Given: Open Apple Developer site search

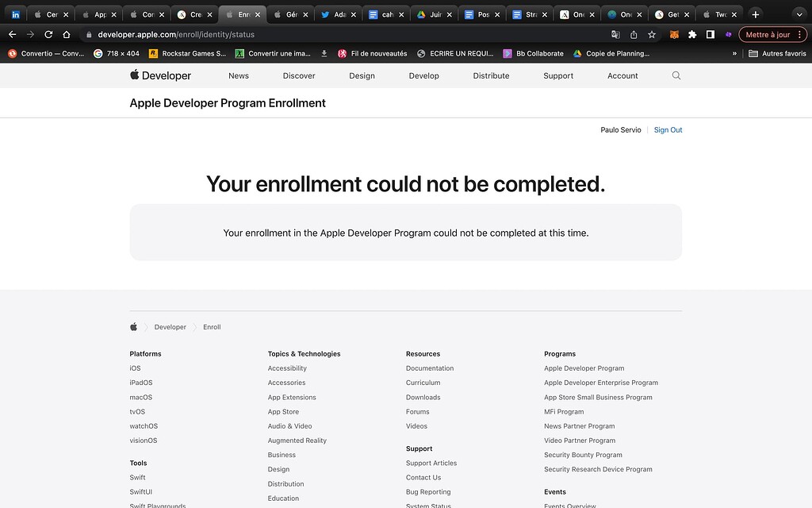Looking at the screenshot, I should (676, 75).
